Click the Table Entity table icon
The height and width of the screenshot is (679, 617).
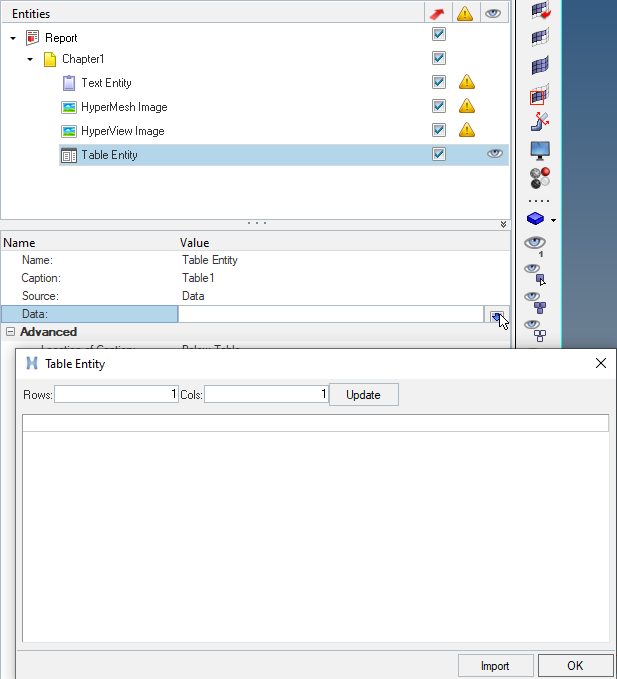tap(69, 155)
